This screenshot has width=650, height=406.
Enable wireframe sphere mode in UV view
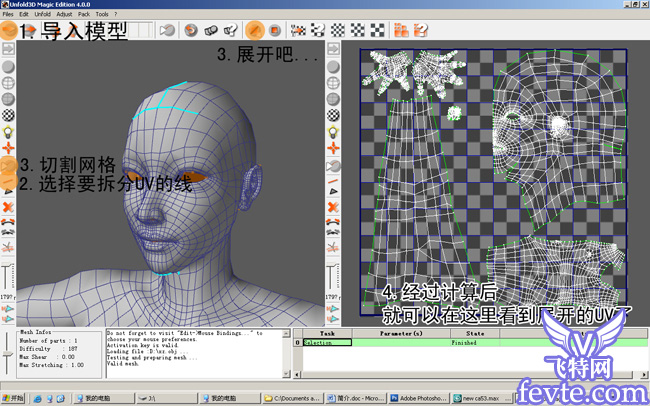333,83
